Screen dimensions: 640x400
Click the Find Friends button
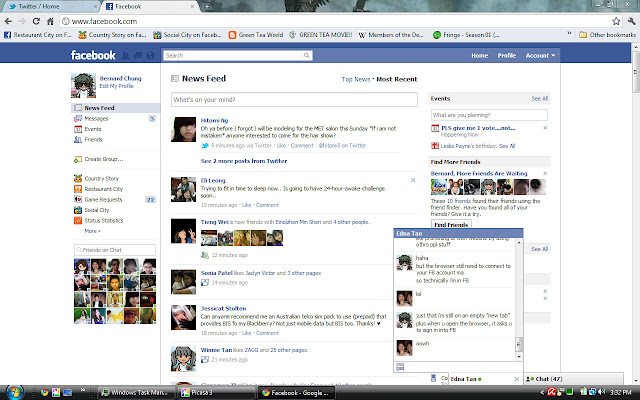(451, 225)
